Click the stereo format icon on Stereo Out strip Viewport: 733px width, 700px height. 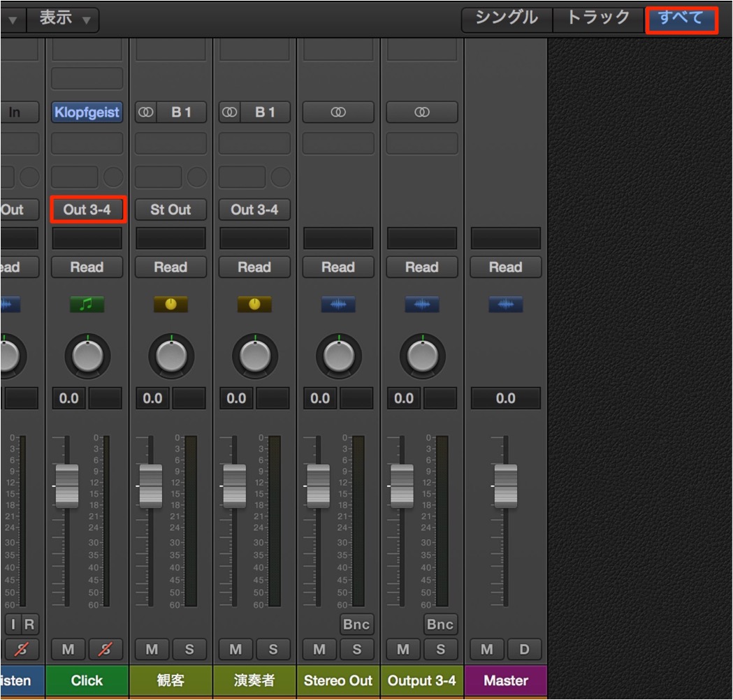[x=338, y=112]
